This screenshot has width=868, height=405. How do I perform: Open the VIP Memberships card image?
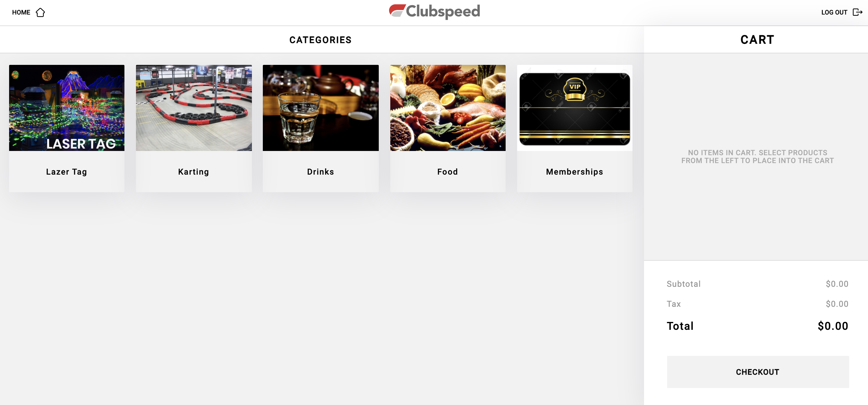[x=575, y=108]
